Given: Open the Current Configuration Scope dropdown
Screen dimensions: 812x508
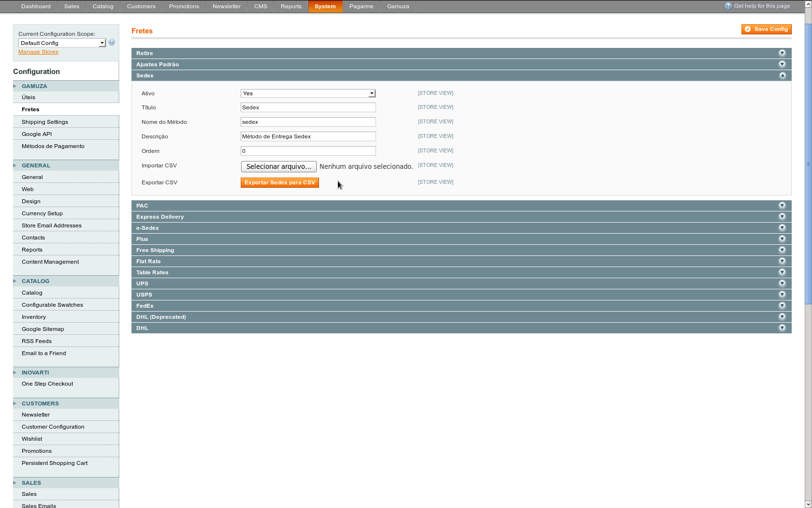Looking at the screenshot, I should click(x=62, y=43).
